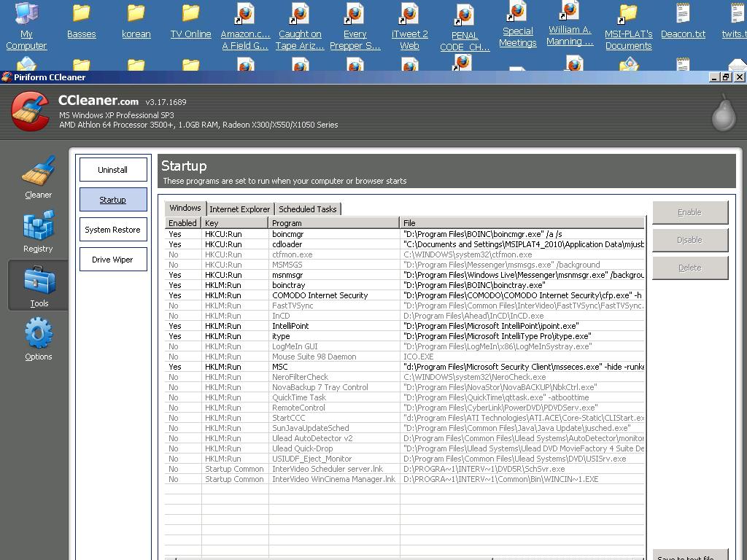Open the Drive Wiper tool
Image resolution: width=747 pixels, height=560 pixels.
(x=113, y=260)
